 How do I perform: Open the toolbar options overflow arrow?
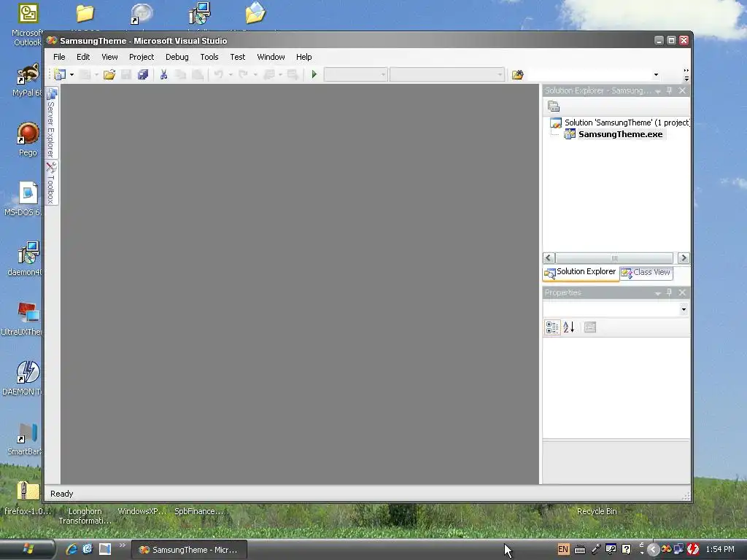click(x=686, y=75)
